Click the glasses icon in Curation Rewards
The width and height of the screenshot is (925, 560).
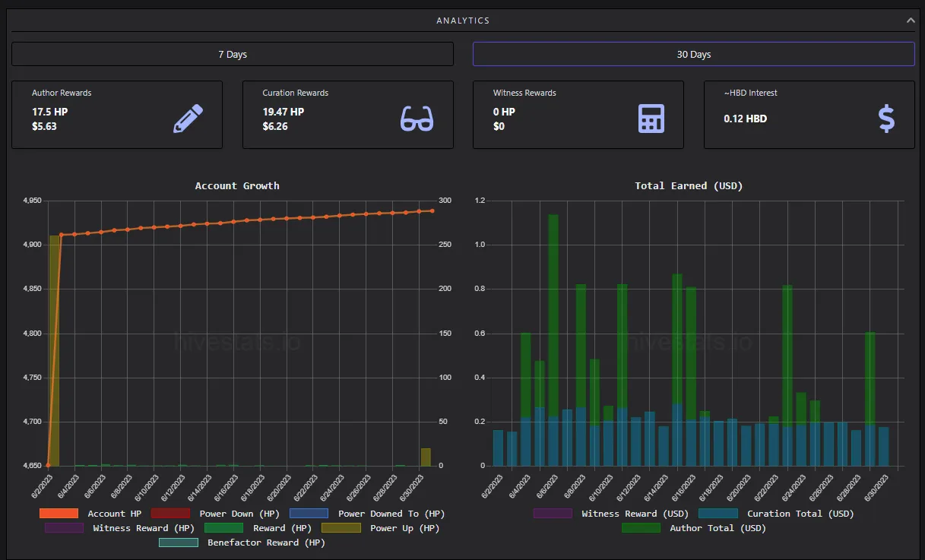(x=417, y=119)
